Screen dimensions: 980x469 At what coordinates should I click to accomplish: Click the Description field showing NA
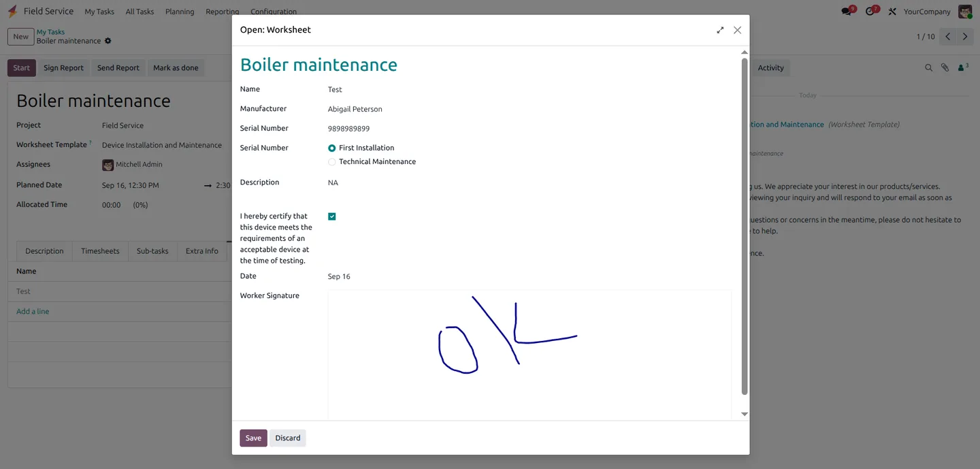pos(333,183)
